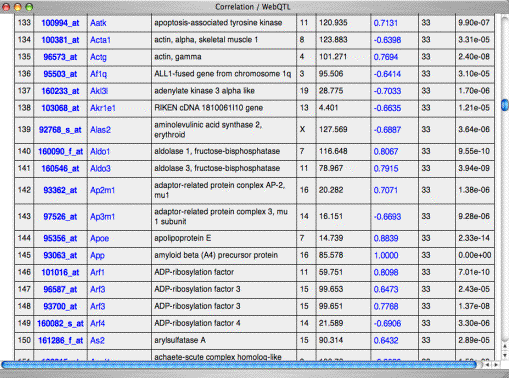Open the Ap2m1 gene symbol link
509x378 pixels.
pyautogui.click(x=102, y=190)
